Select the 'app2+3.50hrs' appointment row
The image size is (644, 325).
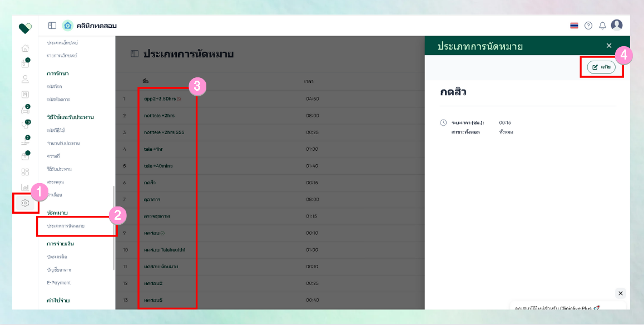160,99
